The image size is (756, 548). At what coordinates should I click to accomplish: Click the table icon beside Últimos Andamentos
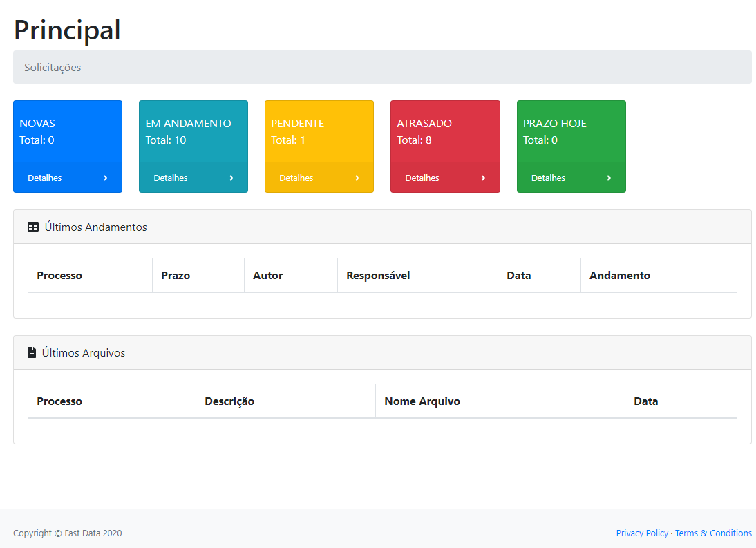click(x=33, y=227)
